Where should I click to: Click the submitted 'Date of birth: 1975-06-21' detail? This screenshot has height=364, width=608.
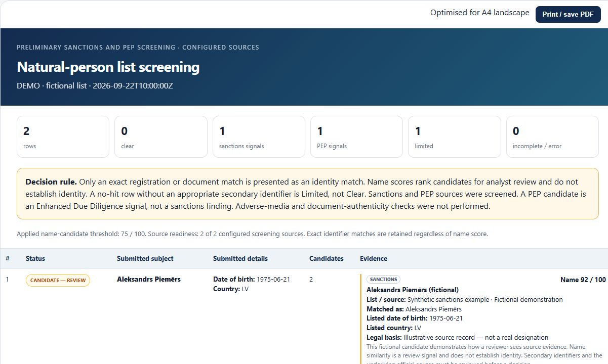click(252, 279)
